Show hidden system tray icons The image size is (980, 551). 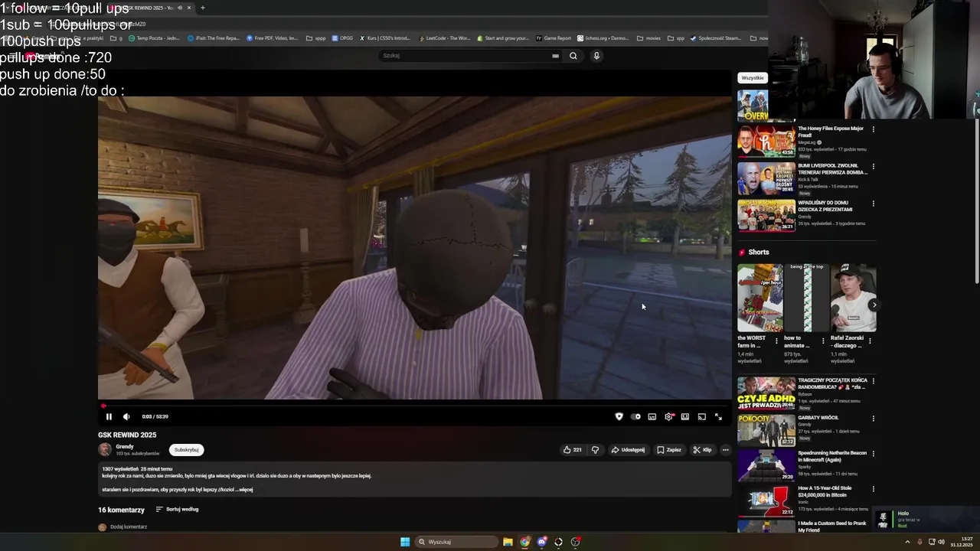908,542
